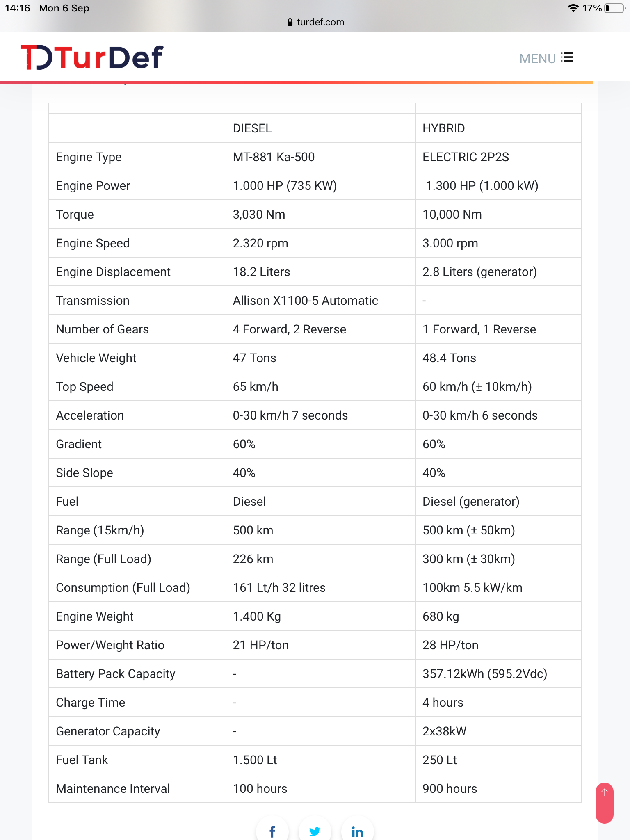Tap the Twitter share icon
Screen dimensions: 630x840
[315, 831]
